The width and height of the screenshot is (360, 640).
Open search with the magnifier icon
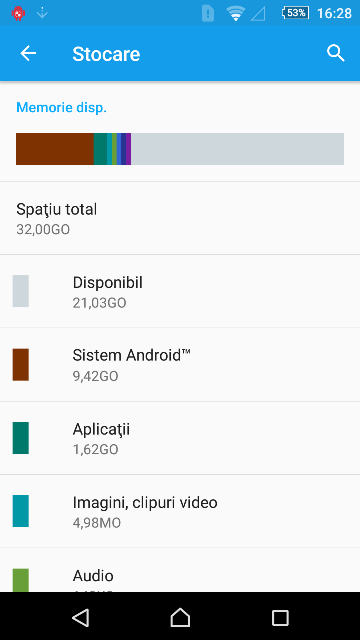[x=336, y=53]
